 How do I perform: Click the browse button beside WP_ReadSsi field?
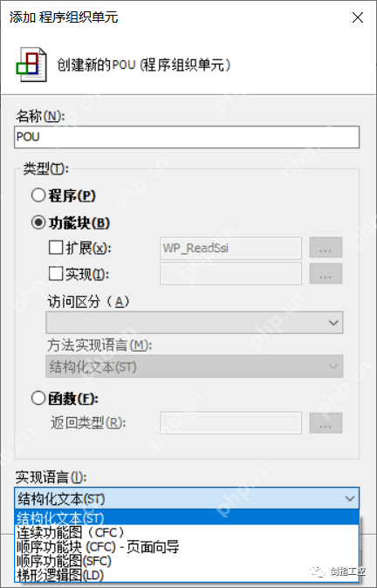pyautogui.click(x=326, y=248)
